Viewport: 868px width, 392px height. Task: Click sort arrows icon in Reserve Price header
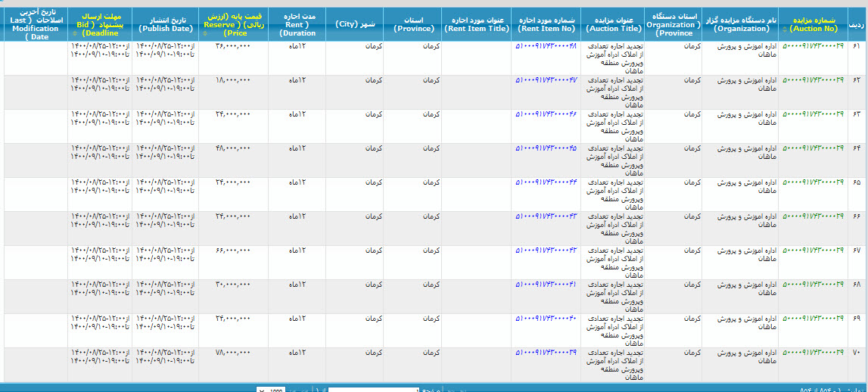206,33
